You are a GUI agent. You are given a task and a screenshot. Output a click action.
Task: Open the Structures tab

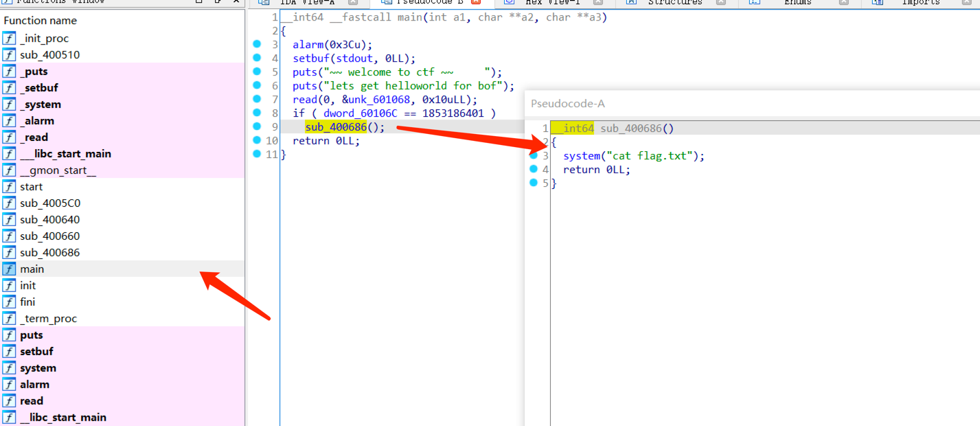tap(674, 3)
